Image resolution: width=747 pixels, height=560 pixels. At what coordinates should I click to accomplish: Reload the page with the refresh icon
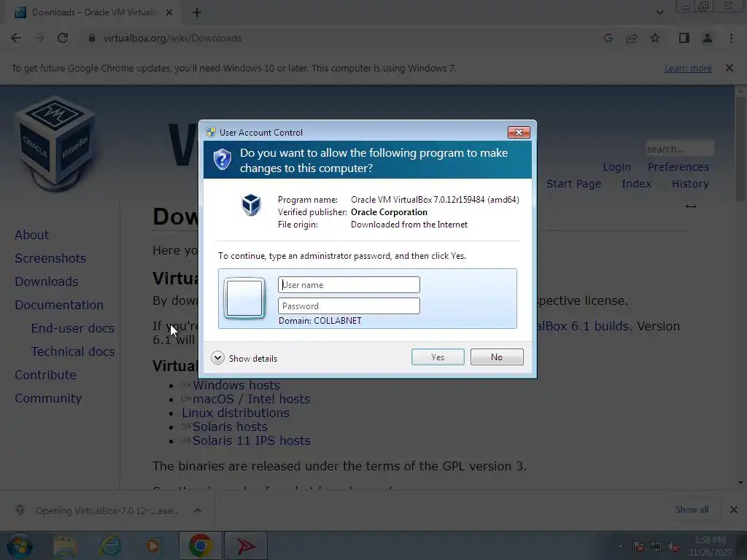point(63,38)
